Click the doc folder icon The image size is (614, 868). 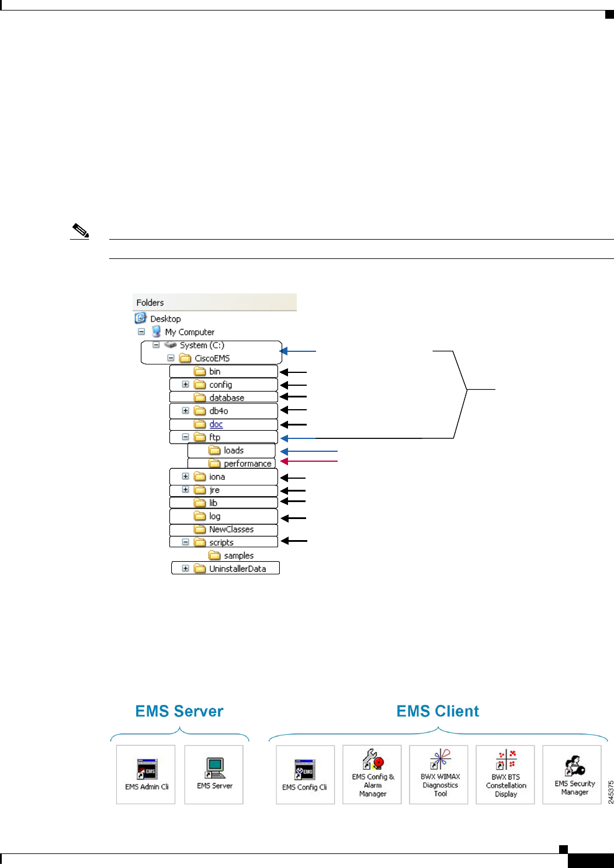tap(200, 424)
